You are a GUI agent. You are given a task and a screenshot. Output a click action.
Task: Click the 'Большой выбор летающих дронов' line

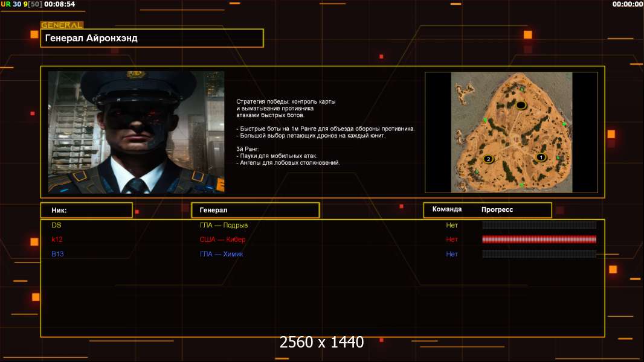311,136
